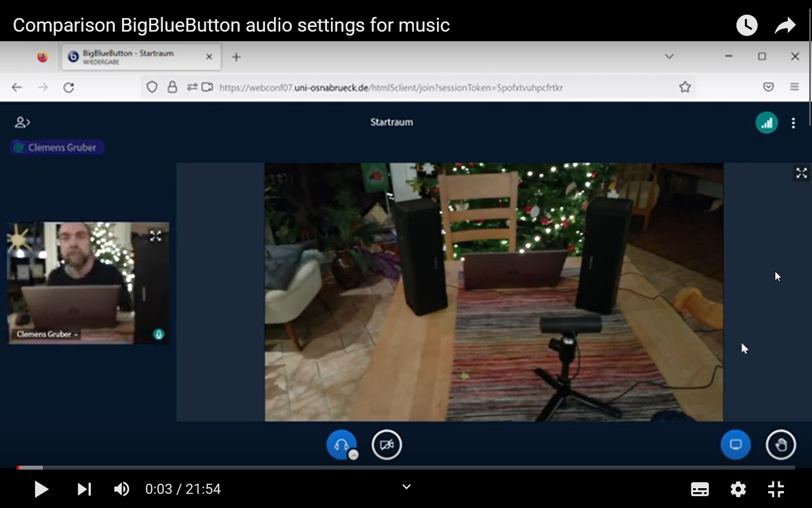Click the connection status bar icon
The height and width of the screenshot is (508, 812).
[766, 122]
